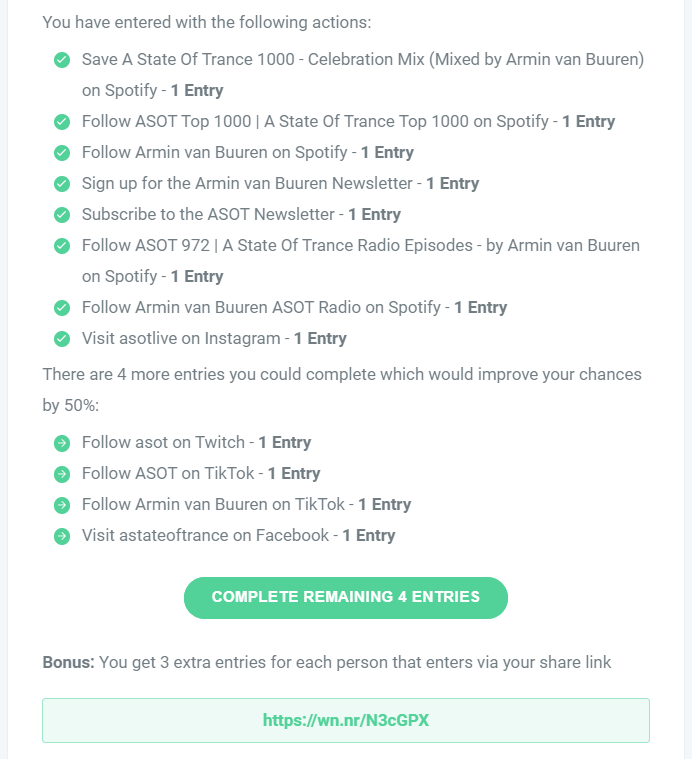692x759 pixels.
Task: Click arrow icon beside Follow asot on Twitch
Action: pos(62,443)
